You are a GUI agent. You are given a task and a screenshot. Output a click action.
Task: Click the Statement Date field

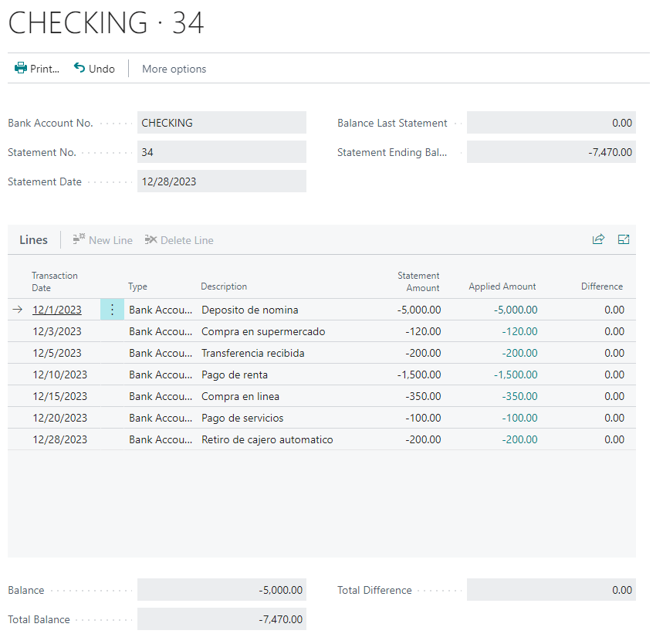point(222,181)
